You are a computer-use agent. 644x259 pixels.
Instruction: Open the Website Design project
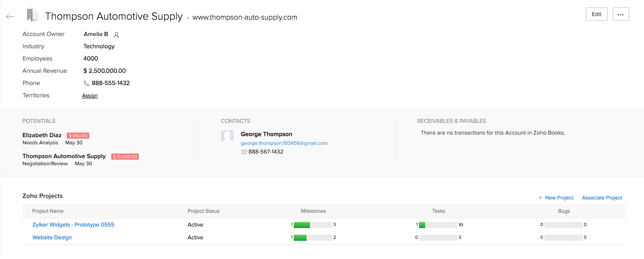[x=52, y=238]
